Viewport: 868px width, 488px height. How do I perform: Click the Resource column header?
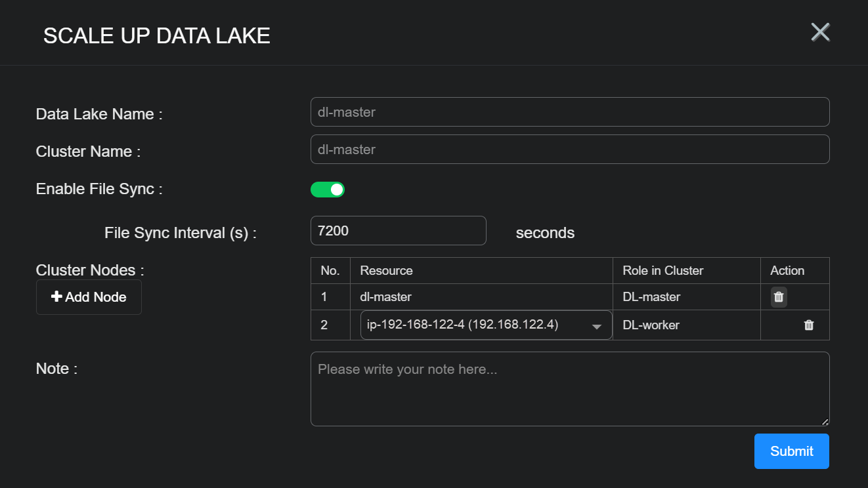(x=386, y=271)
